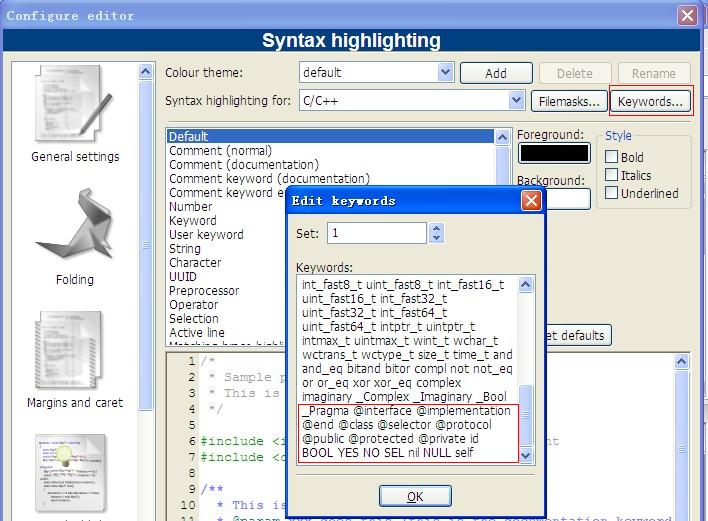
Task: Select Comment (normal) in style list
Action: pyautogui.click(x=220, y=150)
